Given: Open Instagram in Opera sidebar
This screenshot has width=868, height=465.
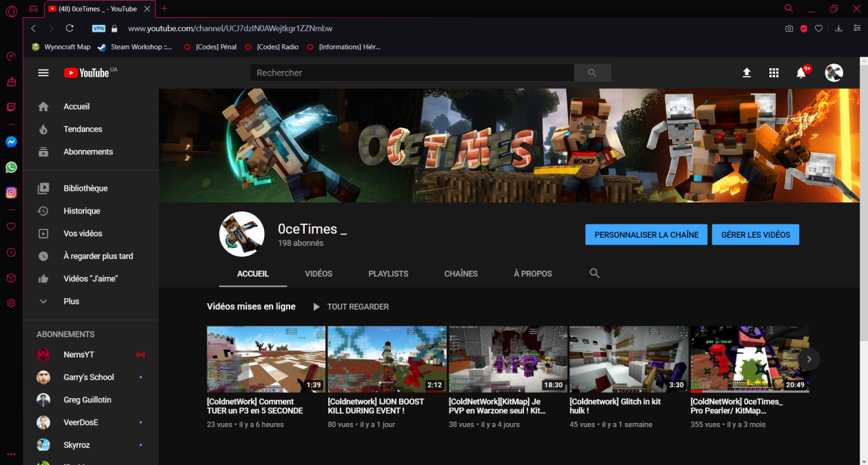Looking at the screenshot, I should point(11,193).
